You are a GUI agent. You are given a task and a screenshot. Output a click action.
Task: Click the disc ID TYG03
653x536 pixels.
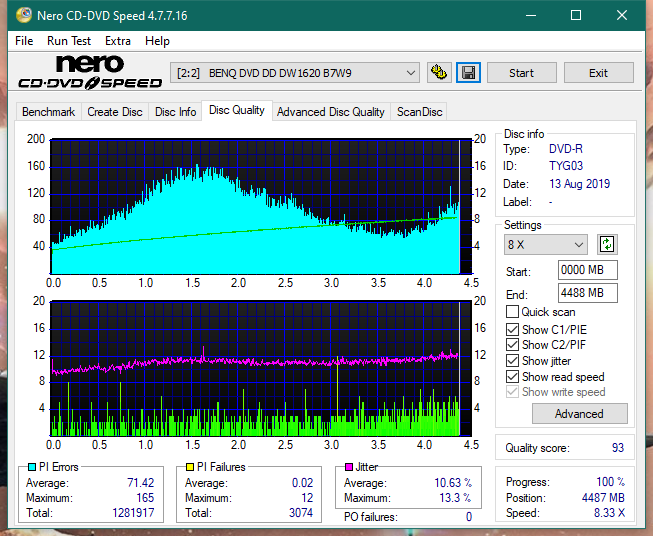coord(566,166)
